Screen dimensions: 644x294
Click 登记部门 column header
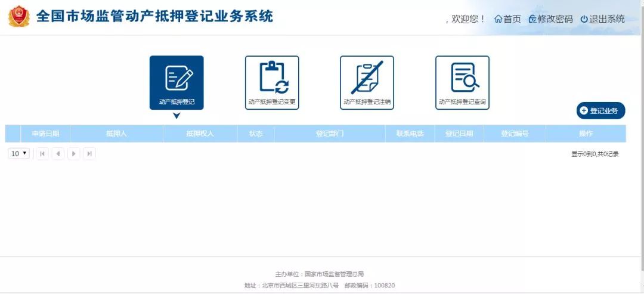click(330, 134)
